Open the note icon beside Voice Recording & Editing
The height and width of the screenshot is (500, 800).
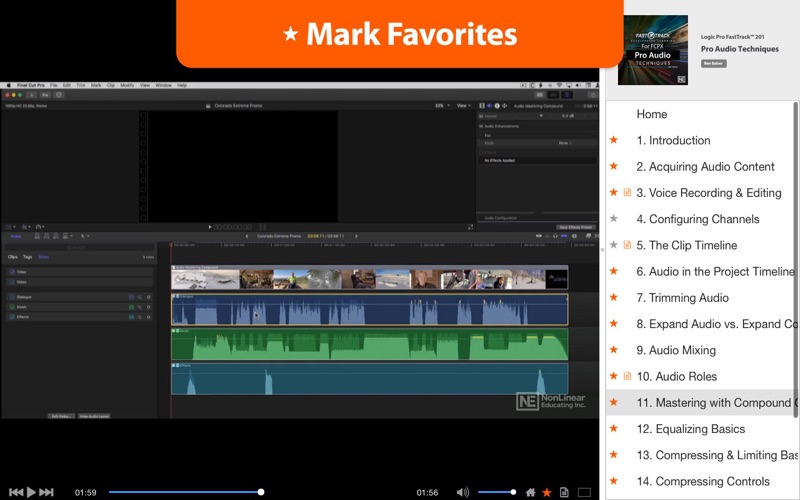click(628, 192)
